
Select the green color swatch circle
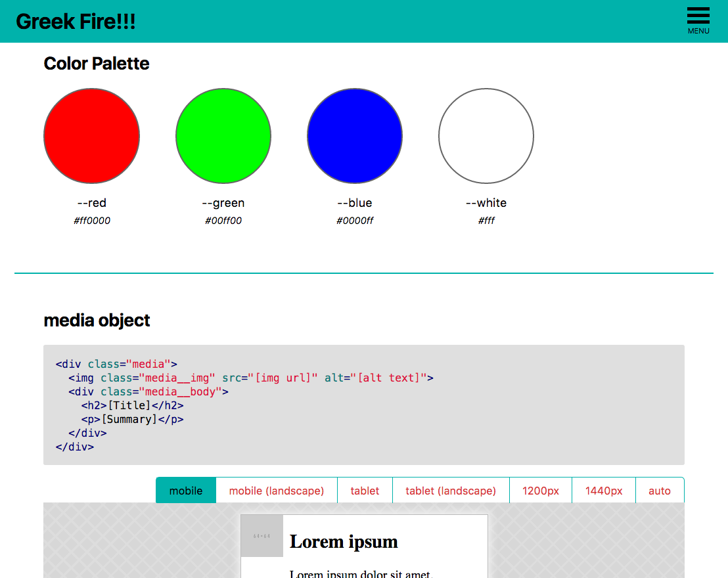[x=223, y=136]
